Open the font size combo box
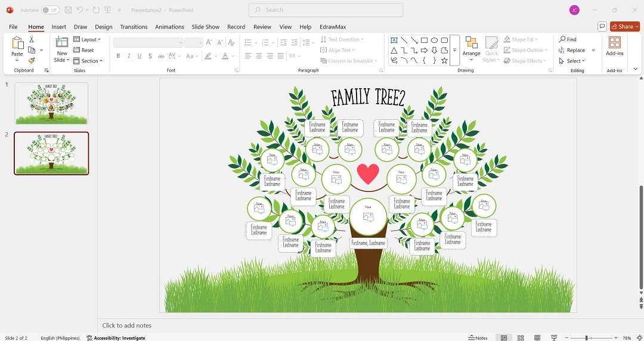 (x=193, y=42)
